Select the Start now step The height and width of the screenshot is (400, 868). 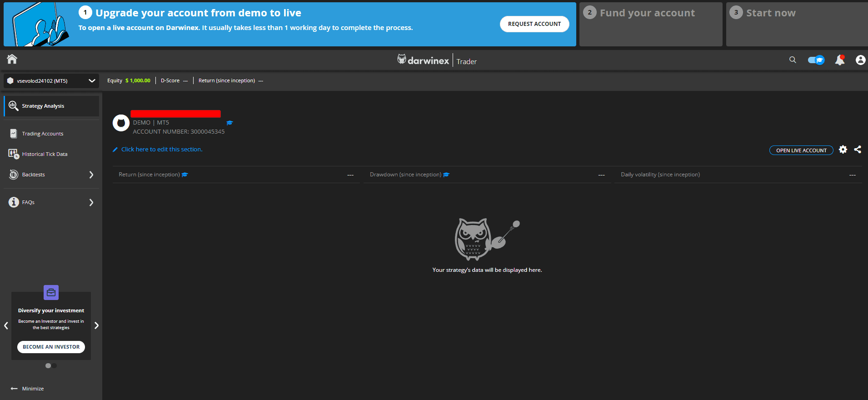tap(797, 24)
